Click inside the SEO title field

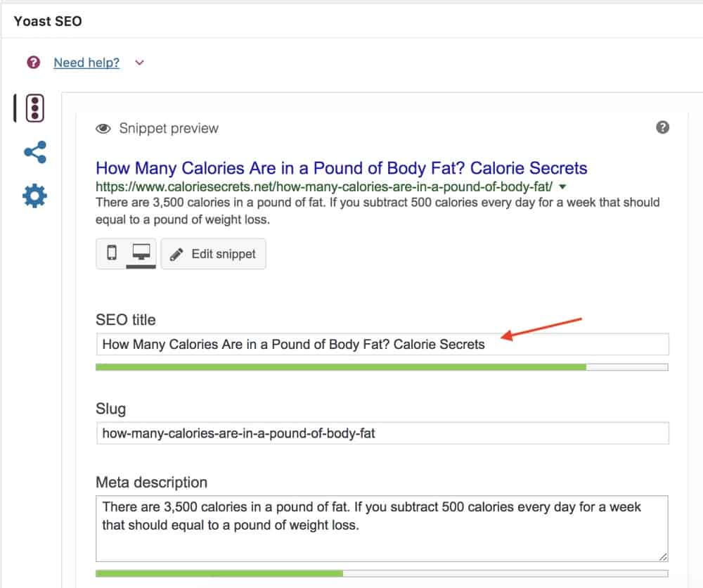point(382,345)
